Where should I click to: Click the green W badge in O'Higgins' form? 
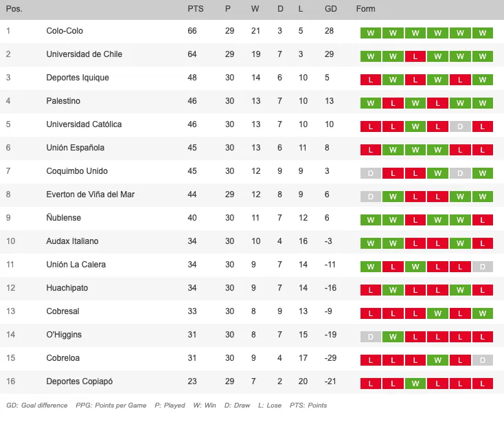[x=393, y=337]
